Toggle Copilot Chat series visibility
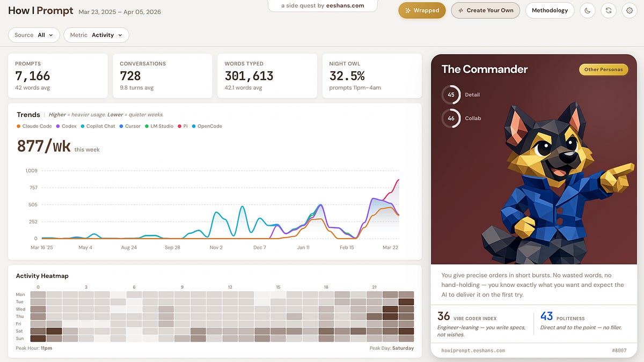The height and width of the screenshot is (362, 644). pyautogui.click(x=84, y=126)
